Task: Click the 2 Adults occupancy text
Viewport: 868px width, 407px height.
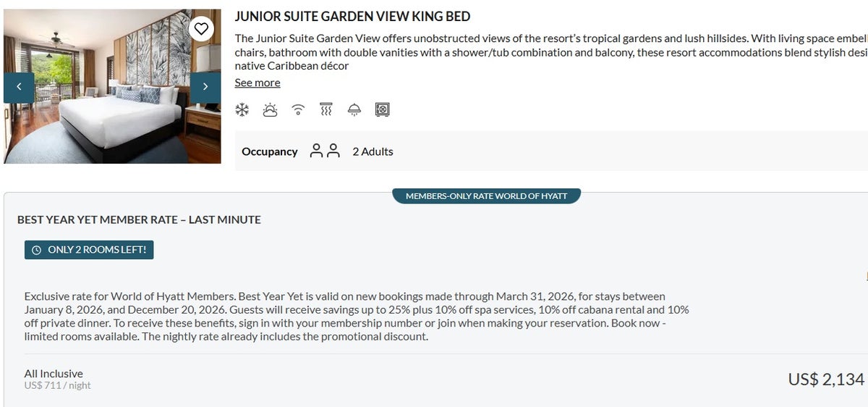Action: (373, 151)
